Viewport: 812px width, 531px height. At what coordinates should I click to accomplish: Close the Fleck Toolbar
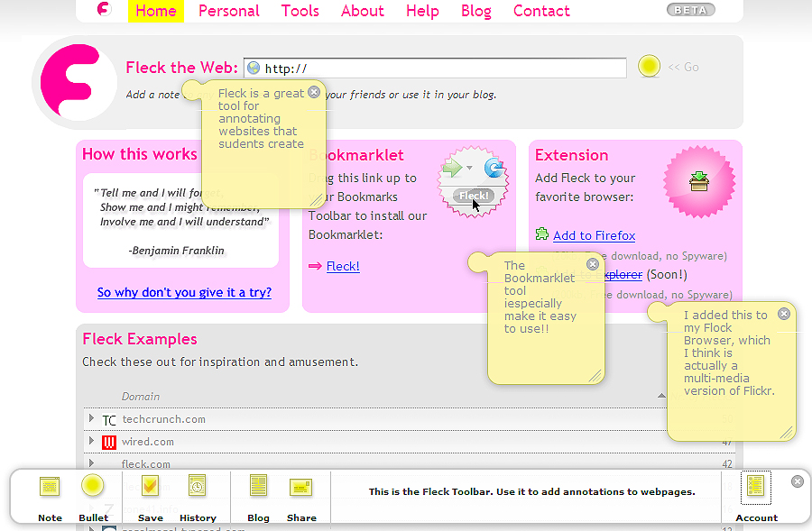click(x=798, y=481)
